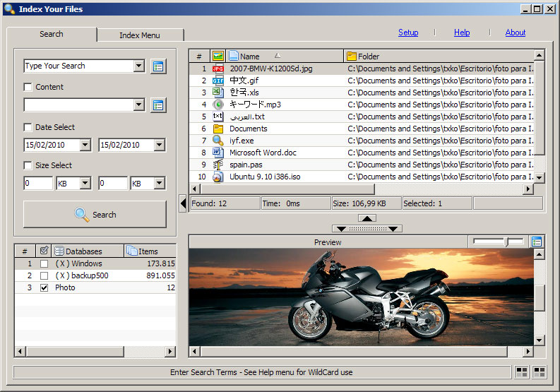Viewport: 560px width, 392px height.
Task: Click the right layout icon in the status bar
Action: click(x=540, y=372)
